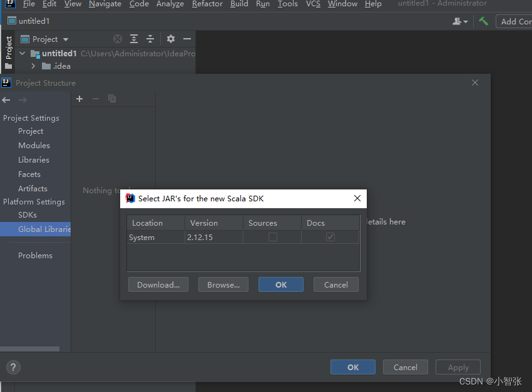
Task: Close the Project Structure window
Action: (x=475, y=83)
